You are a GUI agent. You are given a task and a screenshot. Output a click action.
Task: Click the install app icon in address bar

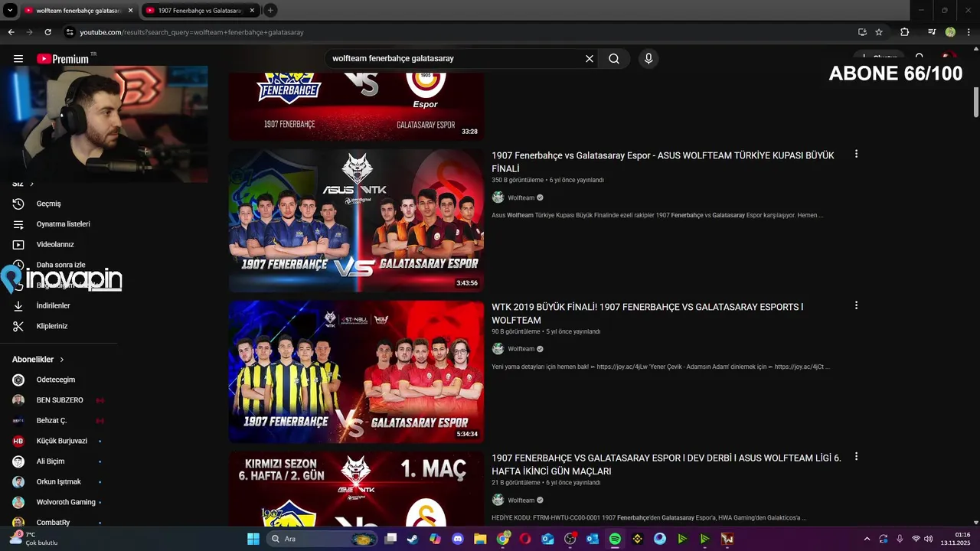(x=862, y=32)
